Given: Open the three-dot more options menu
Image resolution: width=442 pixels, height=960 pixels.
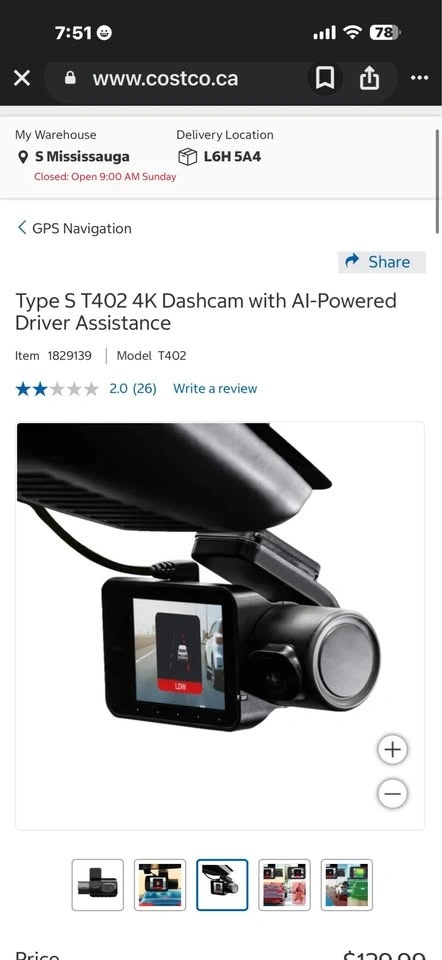Looking at the screenshot, I should point(419,78).
